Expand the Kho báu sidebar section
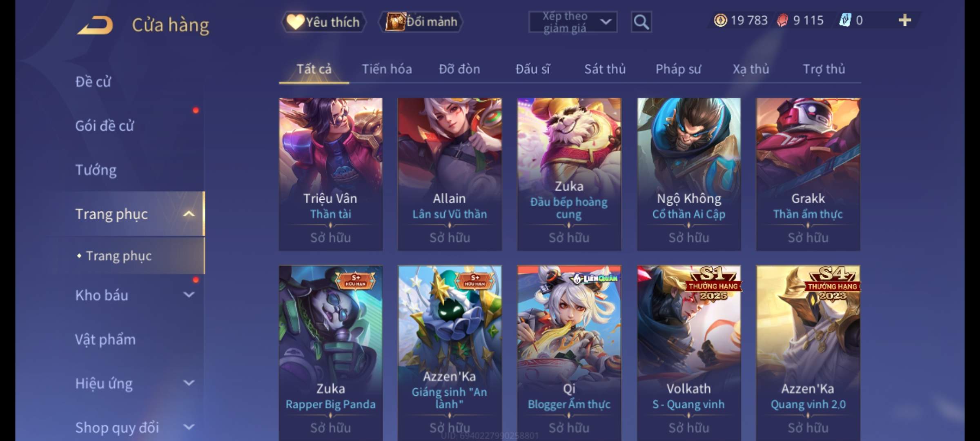The width and height of the screenshot is (980, 441). (x=189, y=295)
